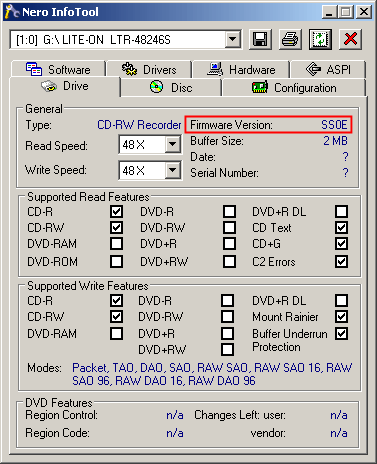Click the Date question mark value
The width and height of the screenshot is (377, 464).
[345, 157]
